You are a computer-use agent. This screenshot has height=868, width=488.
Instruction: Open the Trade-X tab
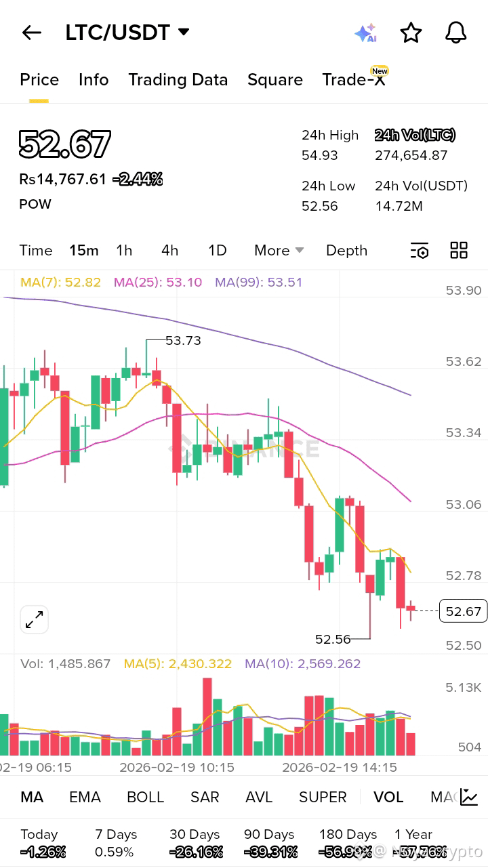coord(354,80)
